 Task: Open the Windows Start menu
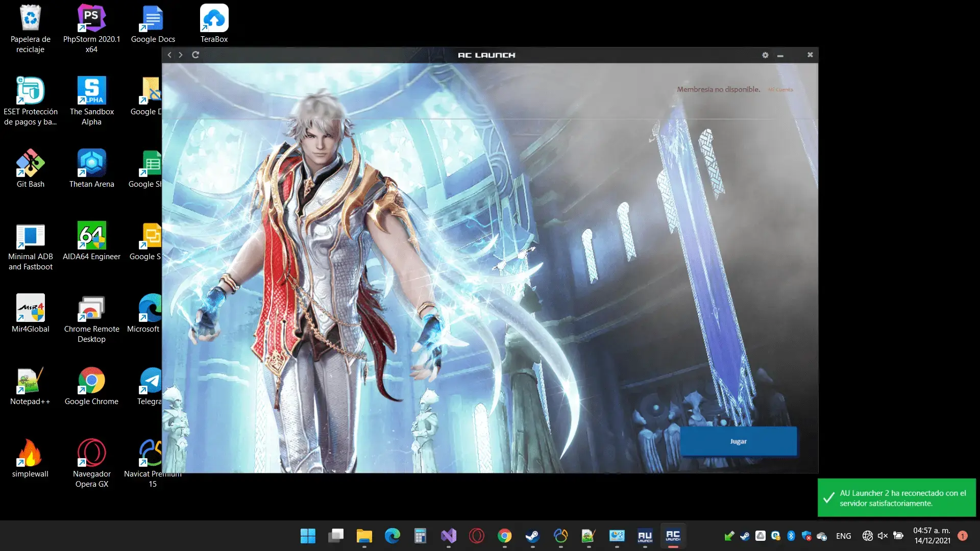(308, 536)
